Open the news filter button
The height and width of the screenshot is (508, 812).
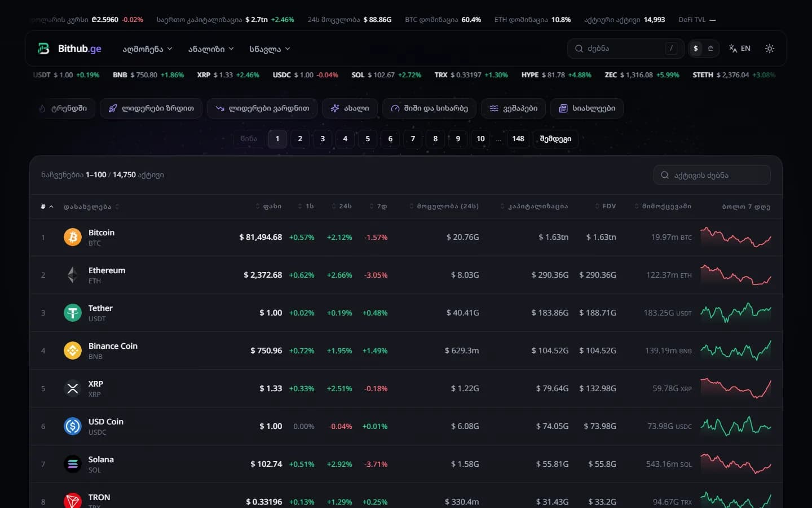[587, 108]
